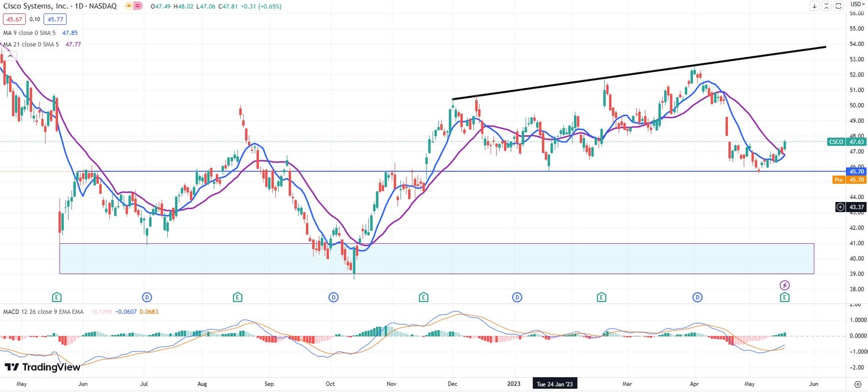Click the blue 45.77 buy price button
Viewport: 868px width, 392px height.
(x=54, y=19)
